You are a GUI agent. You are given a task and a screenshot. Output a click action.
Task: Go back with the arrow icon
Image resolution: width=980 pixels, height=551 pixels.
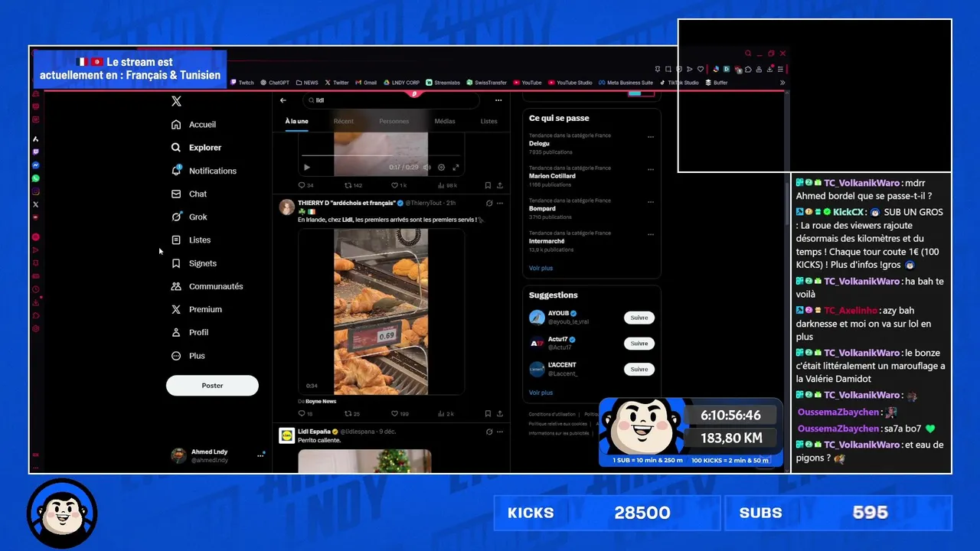click(283, 100)
